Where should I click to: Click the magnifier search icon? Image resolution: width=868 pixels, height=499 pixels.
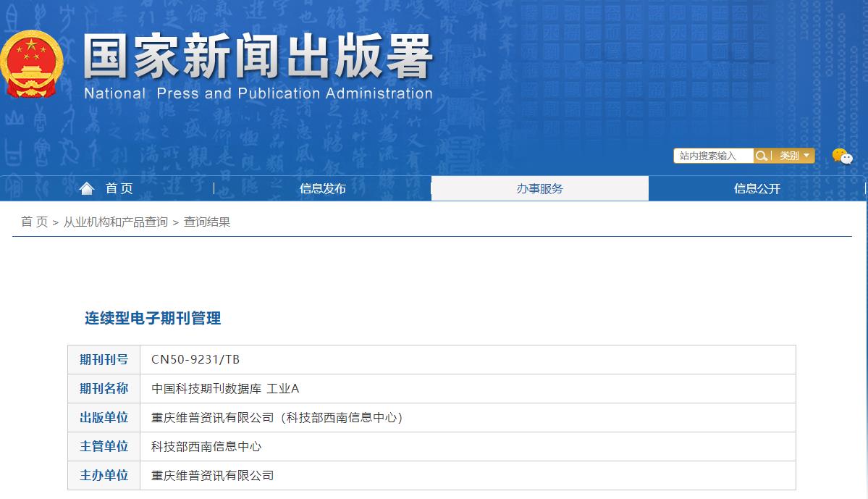coord(761,155)
